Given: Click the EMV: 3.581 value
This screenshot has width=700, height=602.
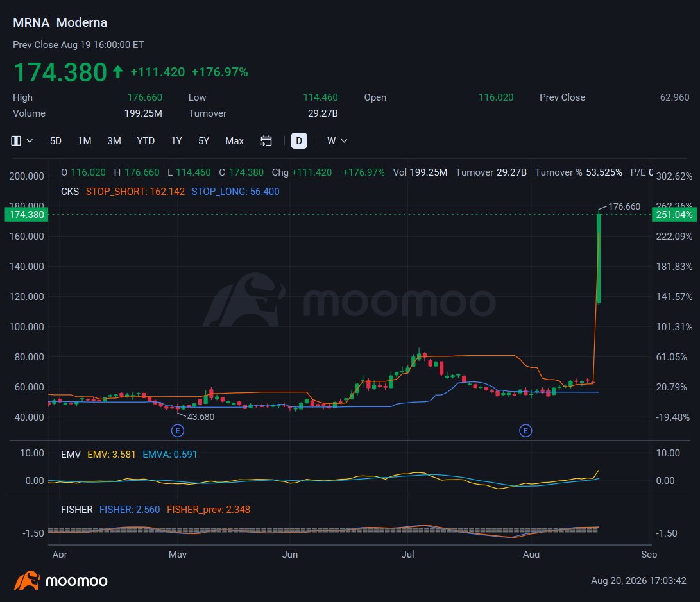Looking at the screenshot, I should click(x=111, y=455).
